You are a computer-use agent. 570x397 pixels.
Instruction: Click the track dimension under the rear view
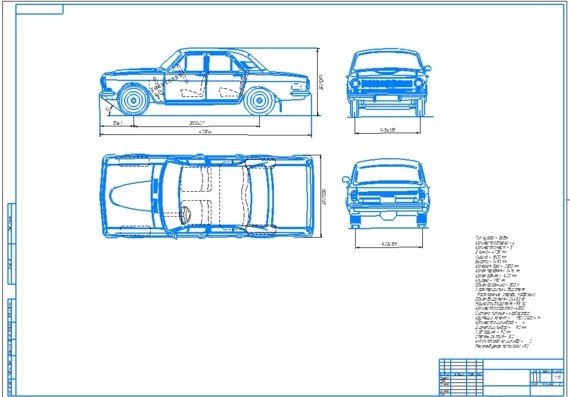(x=389, y=246)
